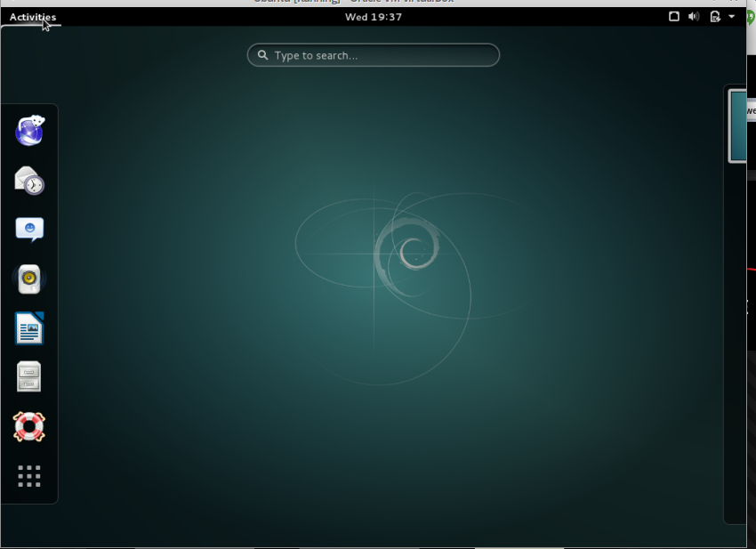Screen dimensions: 756x549
Task: Open Evolution mail and calendar
Action: click(29, 181)
